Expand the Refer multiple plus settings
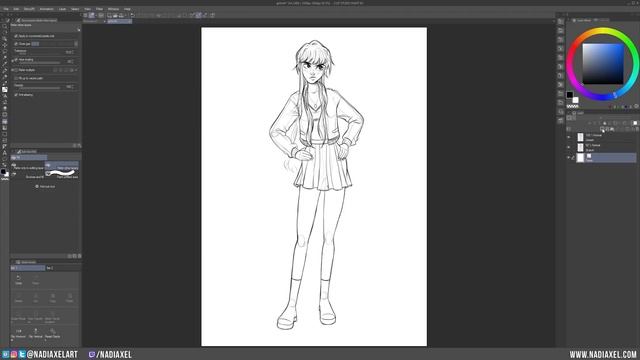 pyautogui.click(x=12, y=70)
